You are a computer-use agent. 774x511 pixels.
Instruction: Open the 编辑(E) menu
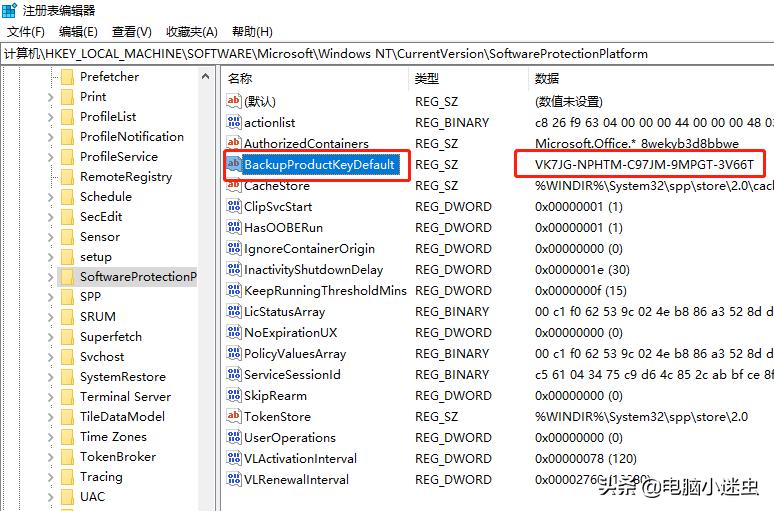point(78,32)
